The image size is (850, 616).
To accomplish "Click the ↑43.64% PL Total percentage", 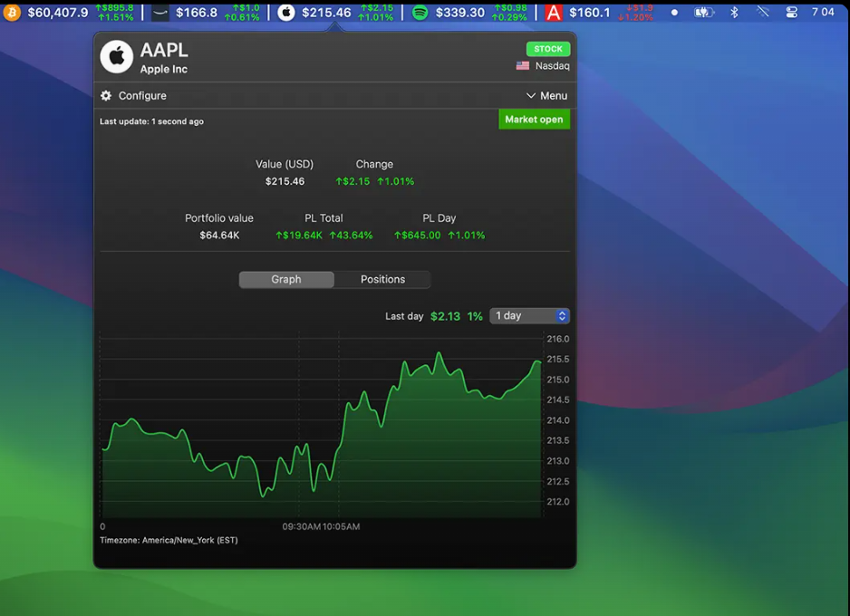I will (x=352, y=236).
